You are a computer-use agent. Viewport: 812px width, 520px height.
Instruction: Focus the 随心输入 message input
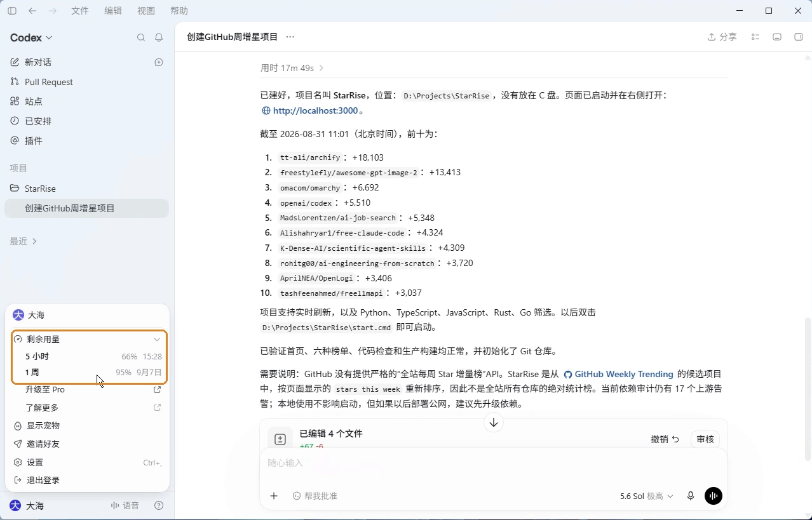click(494, 463)
